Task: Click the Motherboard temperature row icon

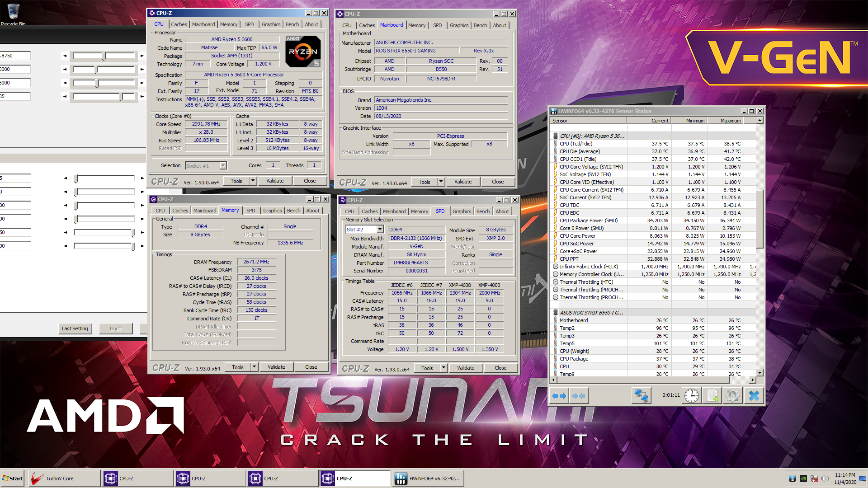Action: tap(556, 320)
